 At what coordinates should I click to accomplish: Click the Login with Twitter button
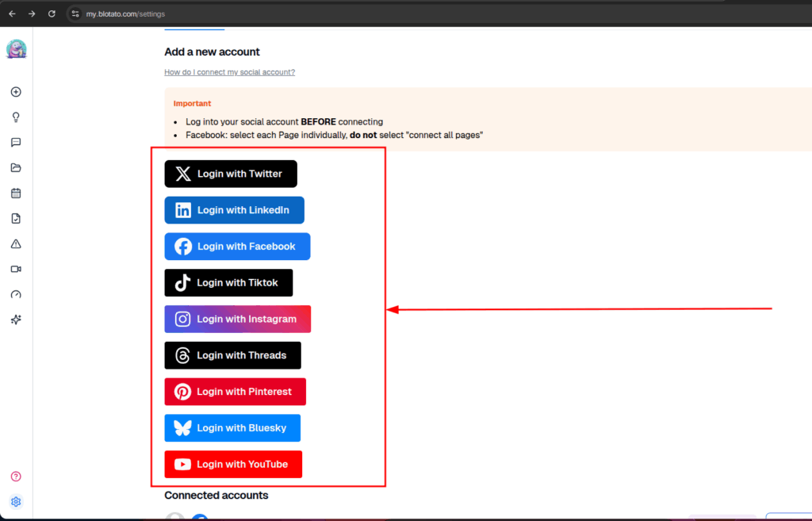point(231,174)
